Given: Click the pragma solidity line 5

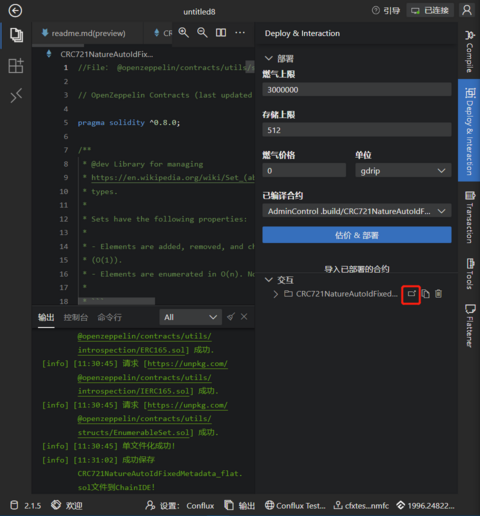Looking at the screenshot, I should [129, 123].
